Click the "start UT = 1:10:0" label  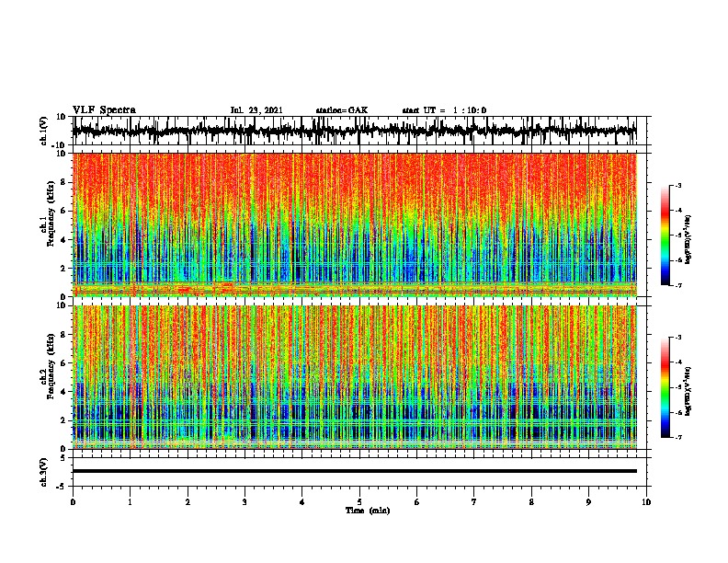click(x=444, y=110)
